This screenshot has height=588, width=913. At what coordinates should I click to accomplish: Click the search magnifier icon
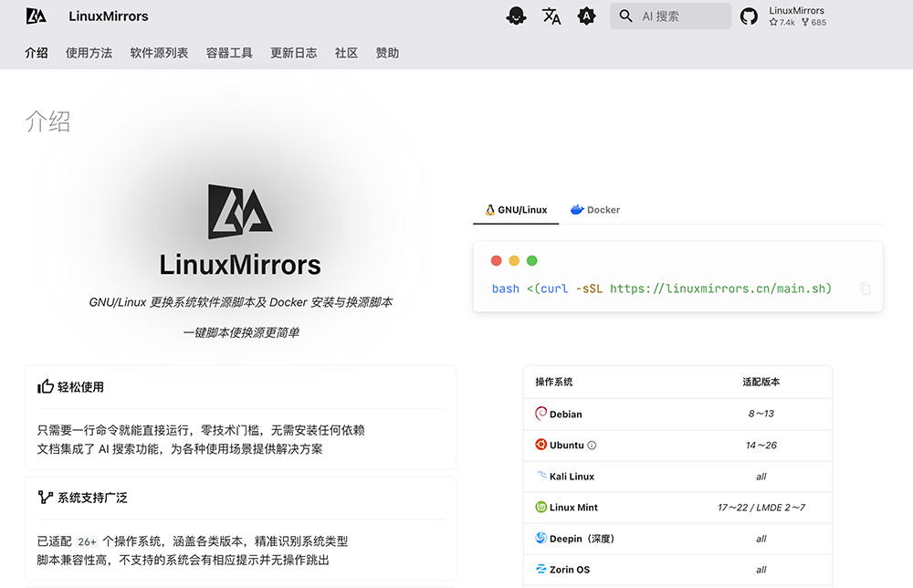click(626, 16)
